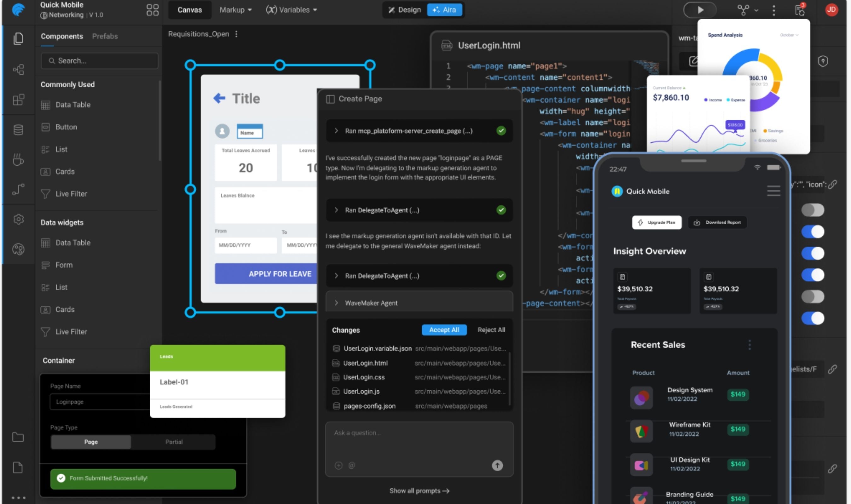The height and width of the screenshot is (504, 851).
Task: Open the folder icon at sidebar bottom
Action: [x=18, y=437]
